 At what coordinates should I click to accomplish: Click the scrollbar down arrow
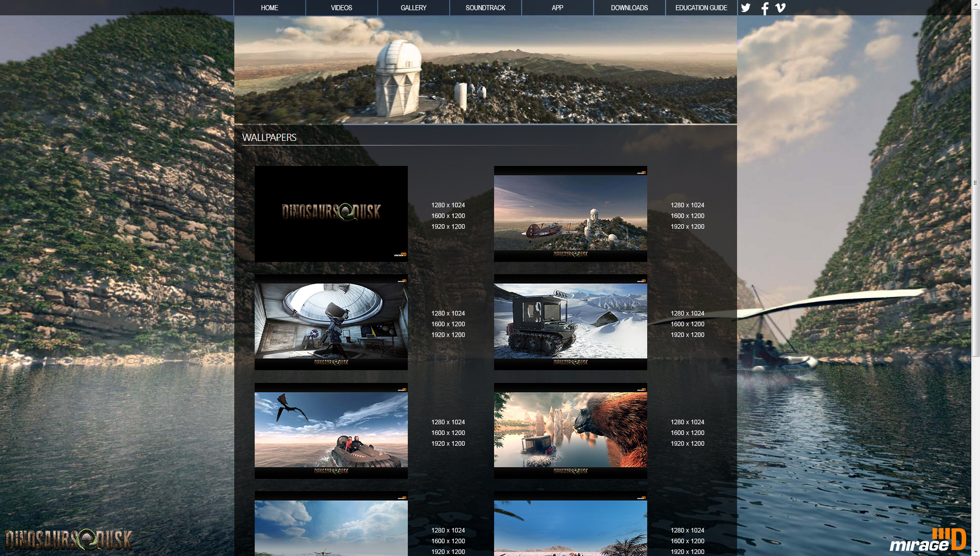[975, 551]
